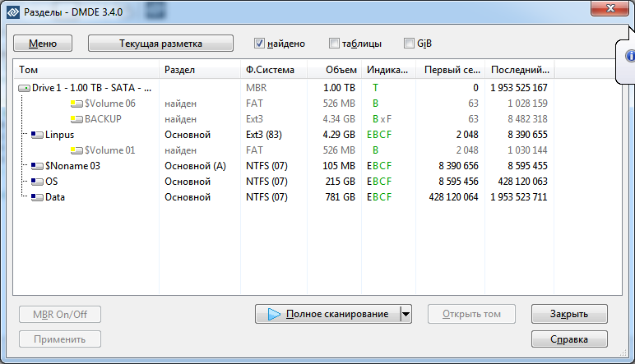Click the blue info icon at right edge

click(630, 56)
